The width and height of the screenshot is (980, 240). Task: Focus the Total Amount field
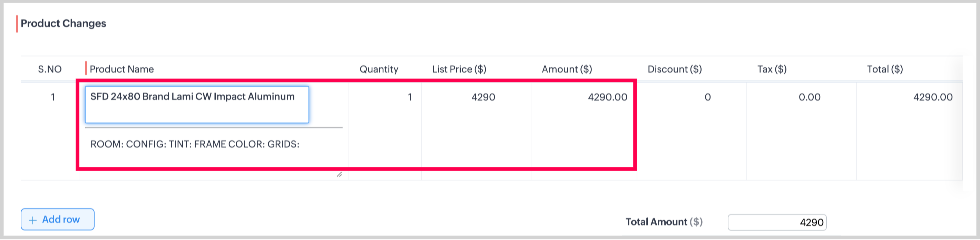[x=777, y=222]
